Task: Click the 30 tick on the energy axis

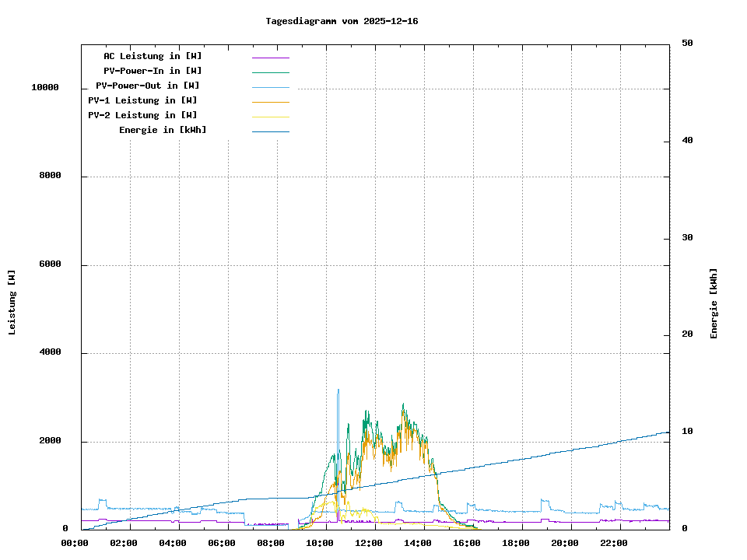Action: (x=687, y=238)
